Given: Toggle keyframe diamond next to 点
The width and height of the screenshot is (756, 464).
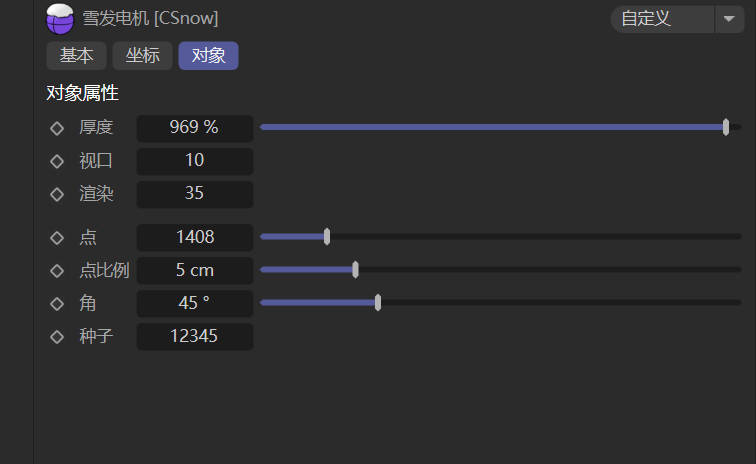Looking at the screenshot, I should click(x=57, y=237).
